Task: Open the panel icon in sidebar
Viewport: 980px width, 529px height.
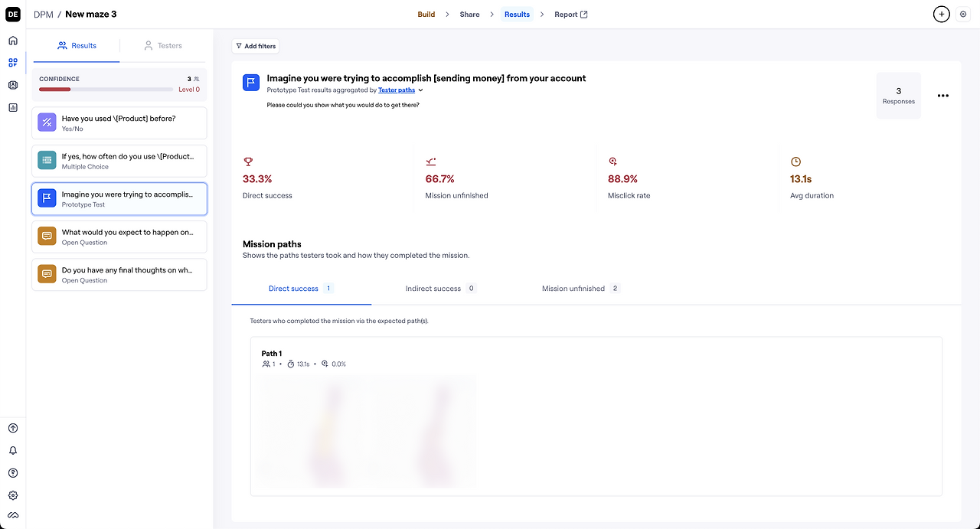Action: point(12,85)
